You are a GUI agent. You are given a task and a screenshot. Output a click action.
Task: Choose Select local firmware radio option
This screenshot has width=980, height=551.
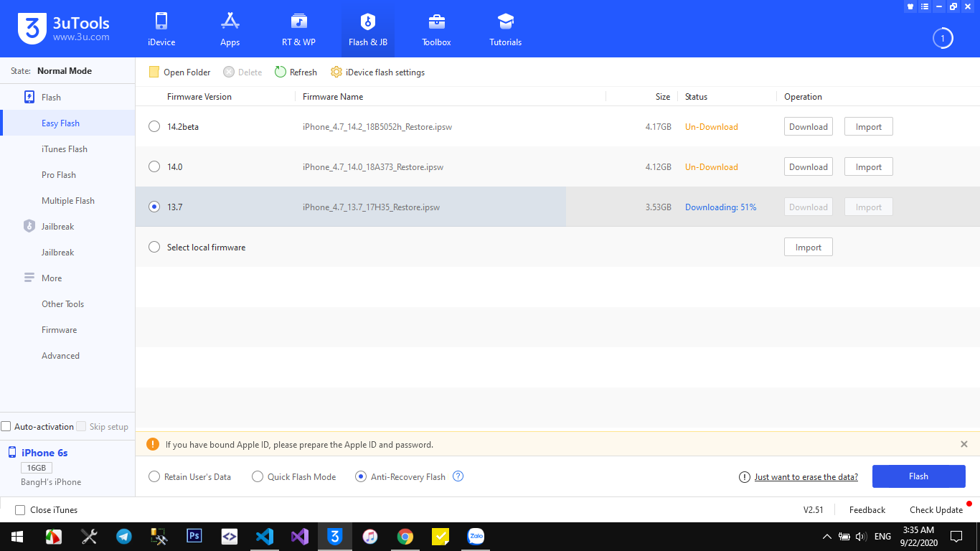[154, 247]
